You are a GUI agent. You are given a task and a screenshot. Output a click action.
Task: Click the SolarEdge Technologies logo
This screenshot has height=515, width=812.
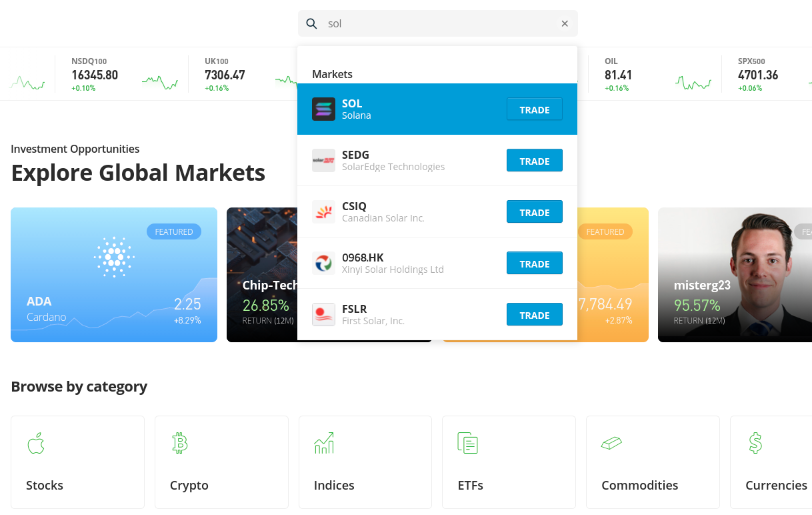(x=323, y=161)
